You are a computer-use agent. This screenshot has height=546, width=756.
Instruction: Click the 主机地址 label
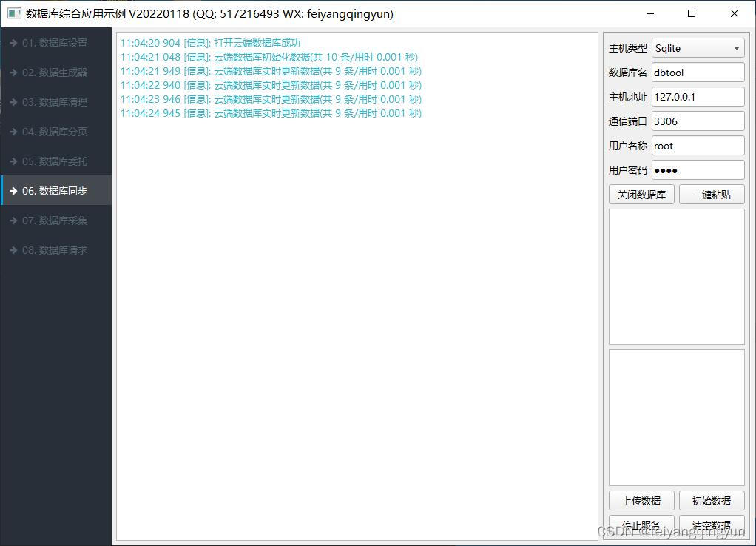(x=628, y=97)
